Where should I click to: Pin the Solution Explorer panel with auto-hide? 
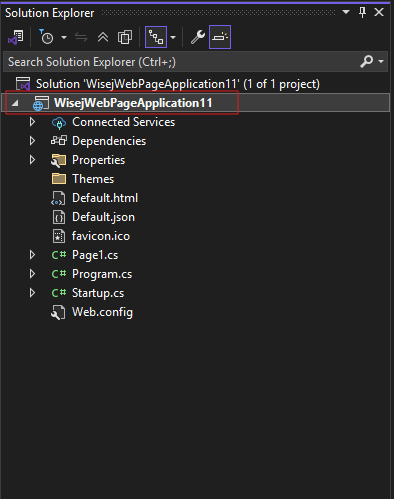coord(363,12)
